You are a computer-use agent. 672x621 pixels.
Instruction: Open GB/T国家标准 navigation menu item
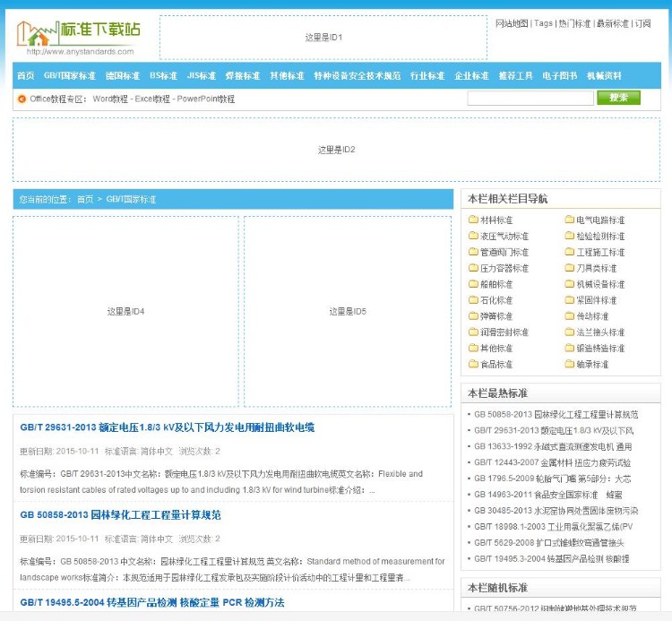tap(69, 76)
